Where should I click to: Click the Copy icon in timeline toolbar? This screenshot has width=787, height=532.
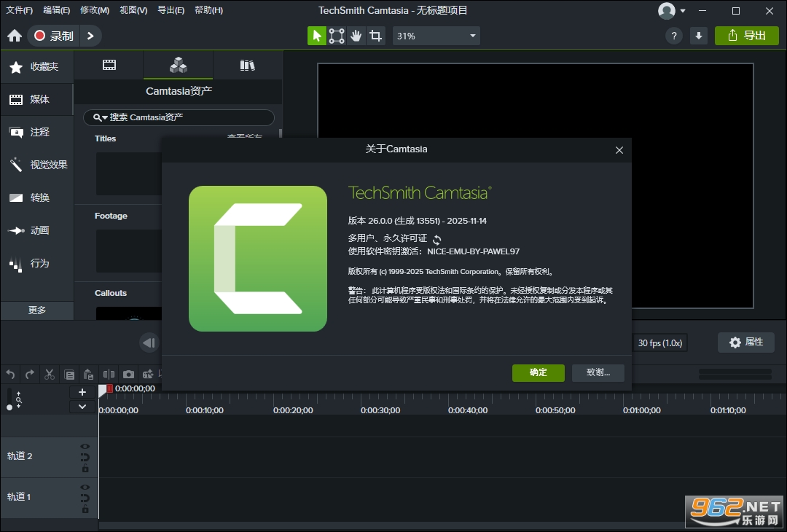[69, 375]
